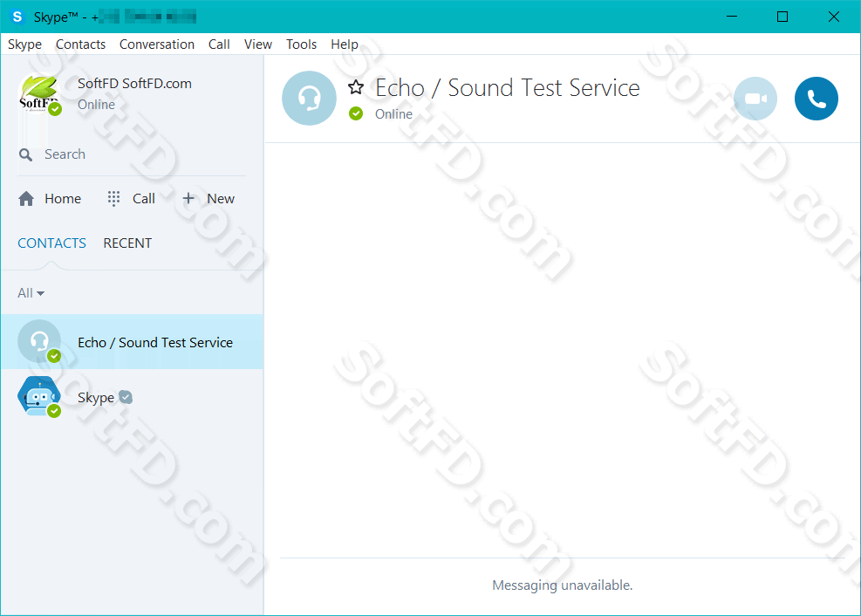Screen dimensions: 861x616
Task: Click the green Online status icon in header
Action: pyautogui.click(x=356, y=113)
